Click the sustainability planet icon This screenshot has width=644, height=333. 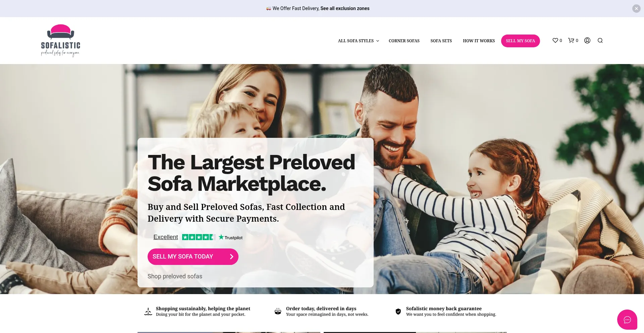[x=148, y=312]
